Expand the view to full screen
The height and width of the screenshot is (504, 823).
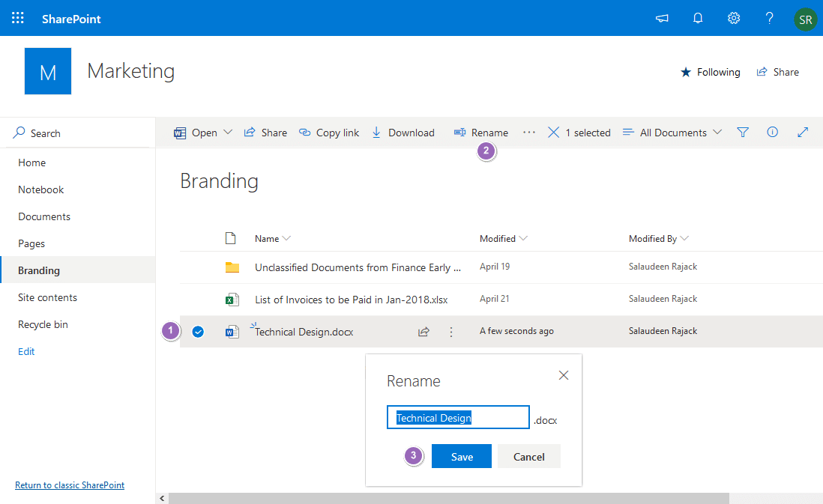(x=802, y=132)
